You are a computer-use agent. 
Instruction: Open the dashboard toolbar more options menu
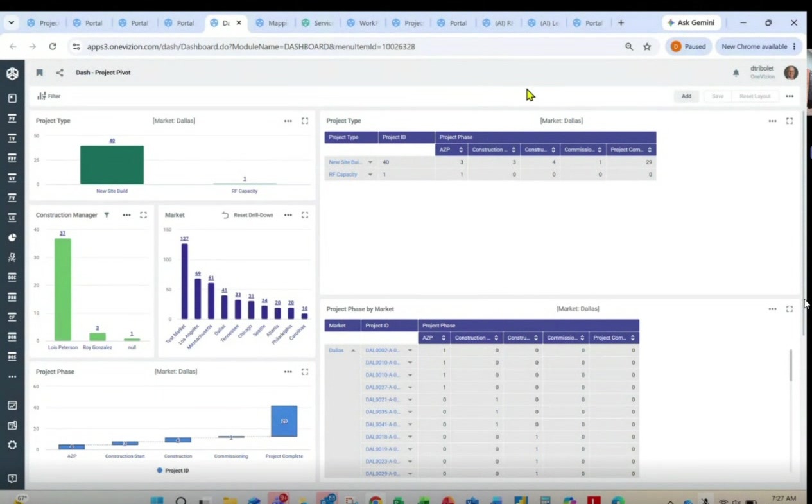tap(790, 96)
